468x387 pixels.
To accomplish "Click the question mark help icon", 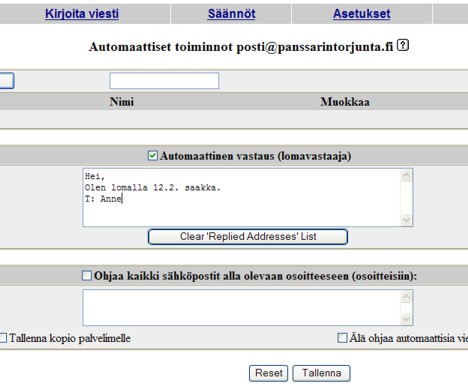I will tap(403, 45).
